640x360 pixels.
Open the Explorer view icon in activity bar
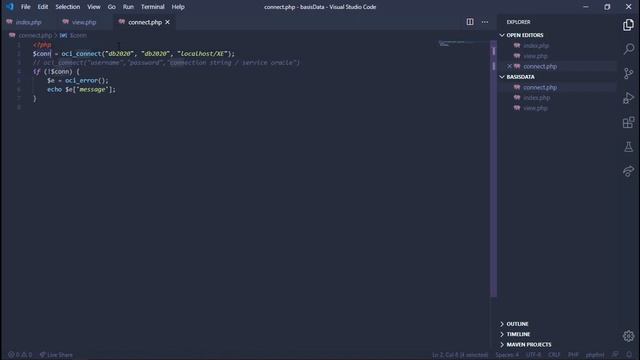[x=628, y=25]
